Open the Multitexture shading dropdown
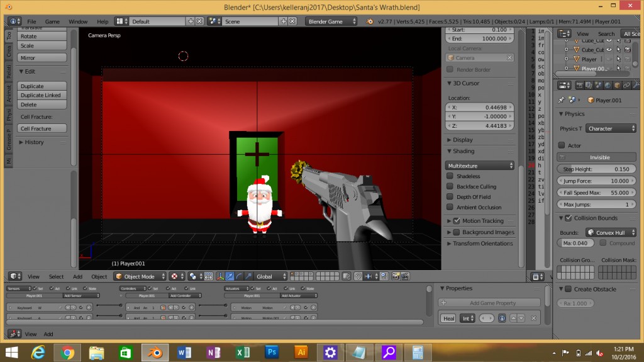 [x=480, y=166]
